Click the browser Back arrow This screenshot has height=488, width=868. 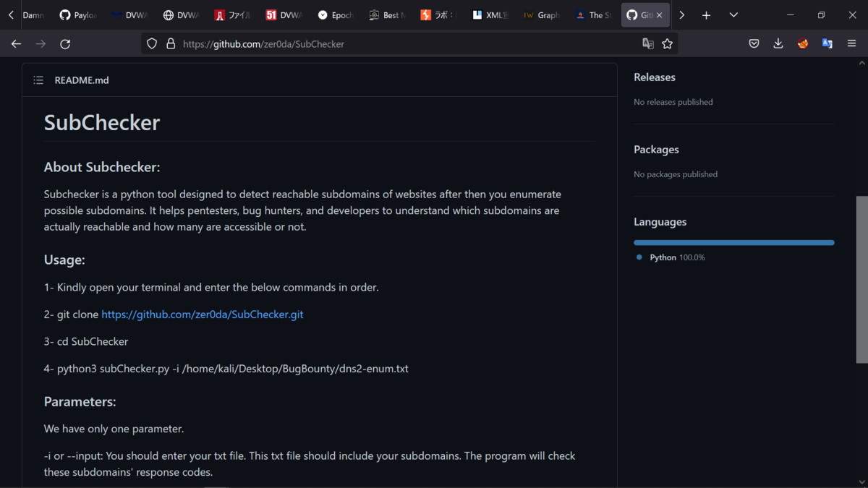point(16,44)
